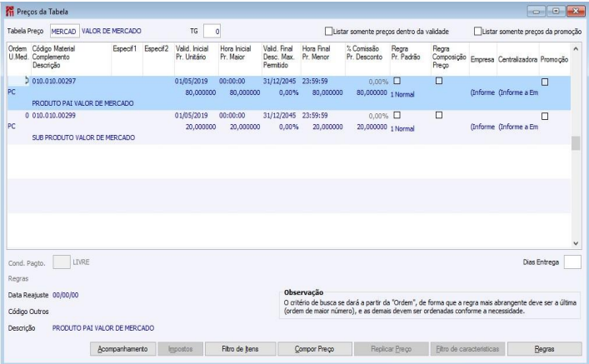This screenshot has width=589, height=364.
Task: Click the Dias Entrega input box
Action: (x=572, y=262)
